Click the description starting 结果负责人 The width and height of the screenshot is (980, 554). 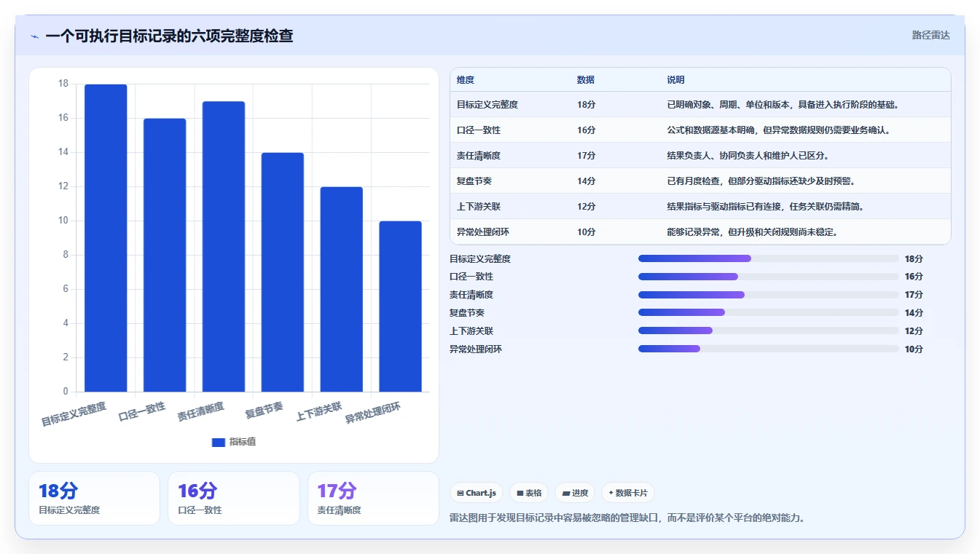tap(748, 156)
